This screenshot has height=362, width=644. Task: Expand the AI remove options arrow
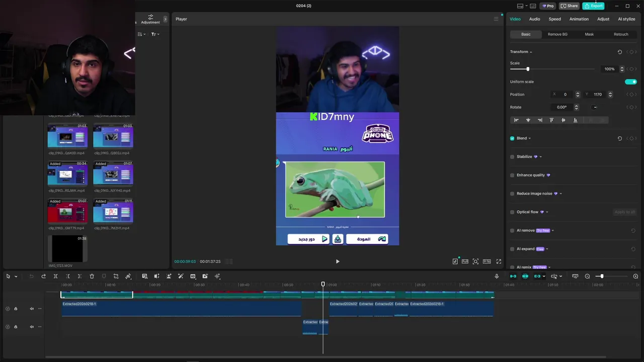tap(552, 231)
